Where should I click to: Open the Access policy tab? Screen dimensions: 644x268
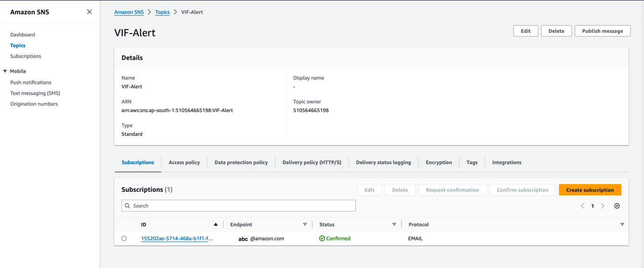tap(184, 162)
